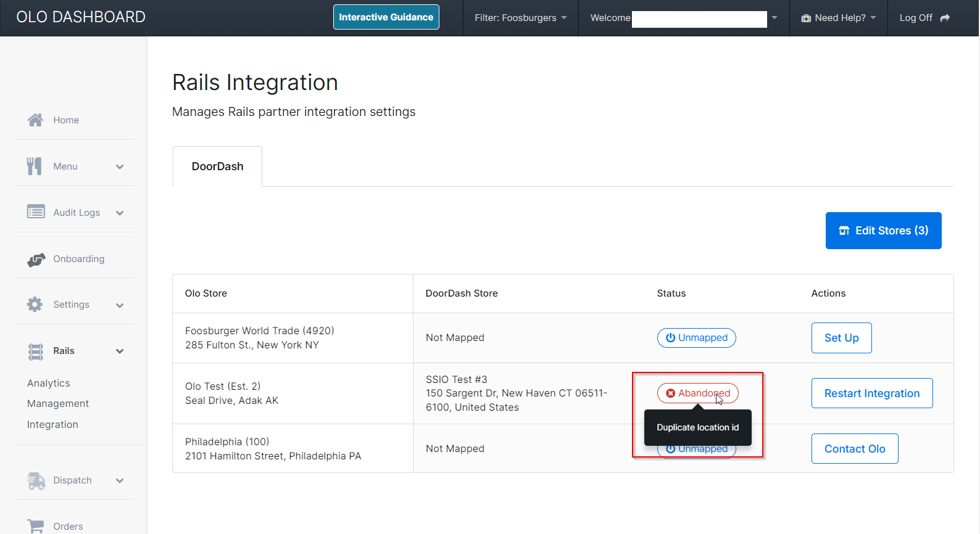Screen dimensions: 980x534
Task: Click the Philadelphia (100) store name
Action: 227,442
